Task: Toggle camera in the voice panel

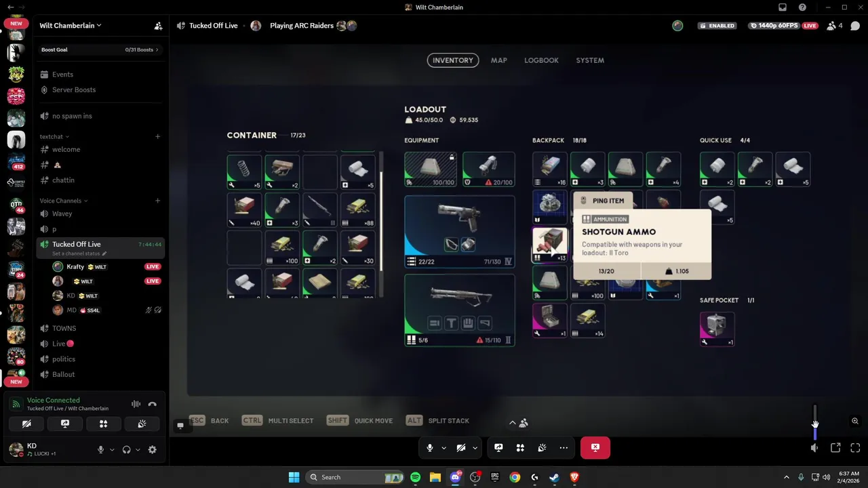Action: (x=26, y=424)
